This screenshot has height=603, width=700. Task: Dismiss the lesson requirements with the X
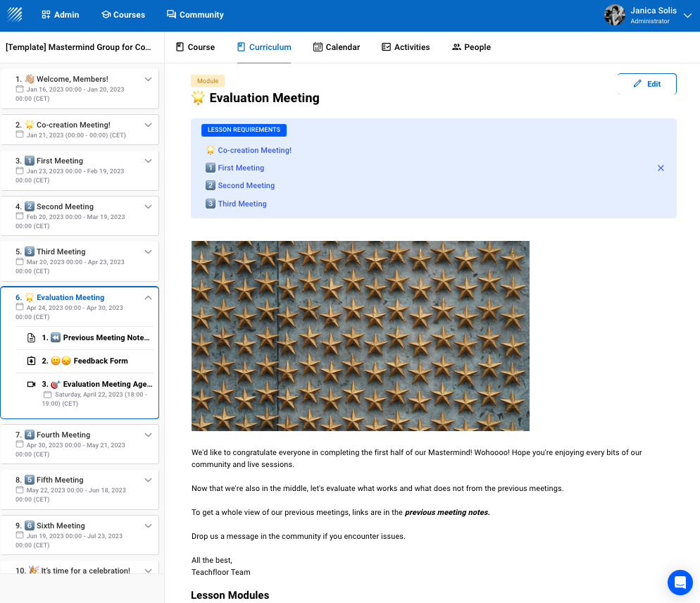pos(661,168)
